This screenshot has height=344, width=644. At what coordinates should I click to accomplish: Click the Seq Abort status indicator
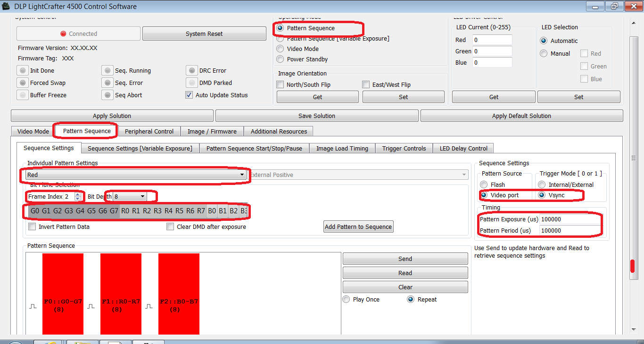point(107,95)
